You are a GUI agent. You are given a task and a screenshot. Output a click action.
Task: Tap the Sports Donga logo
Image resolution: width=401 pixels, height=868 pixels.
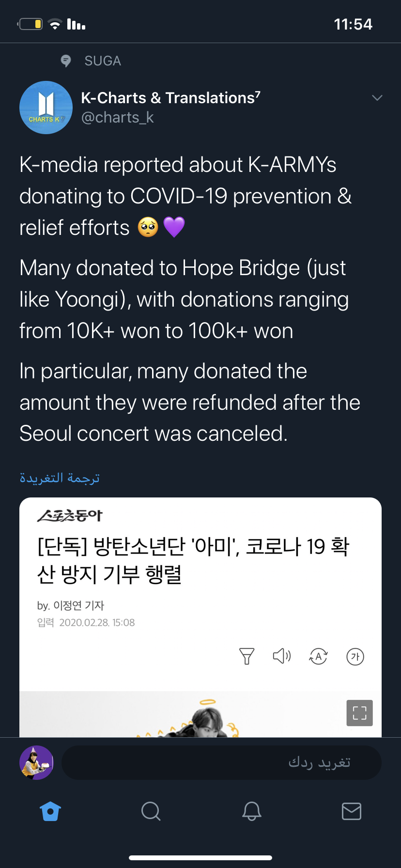[70, 516]
